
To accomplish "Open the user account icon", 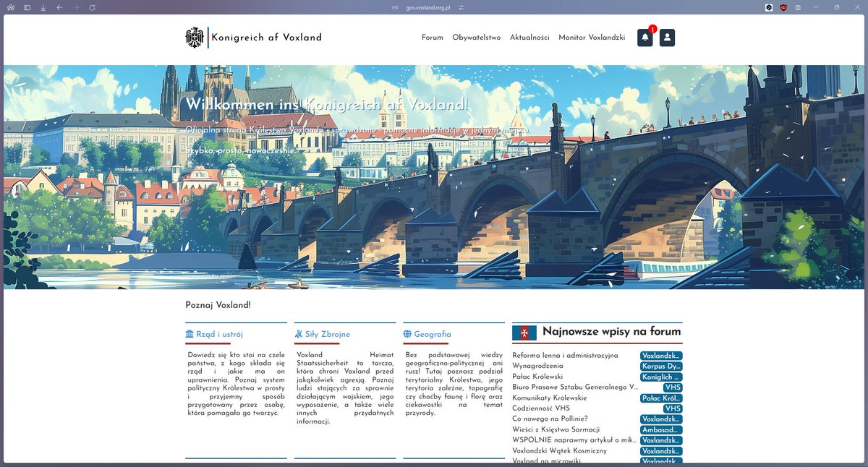I will tap(667, 38).
